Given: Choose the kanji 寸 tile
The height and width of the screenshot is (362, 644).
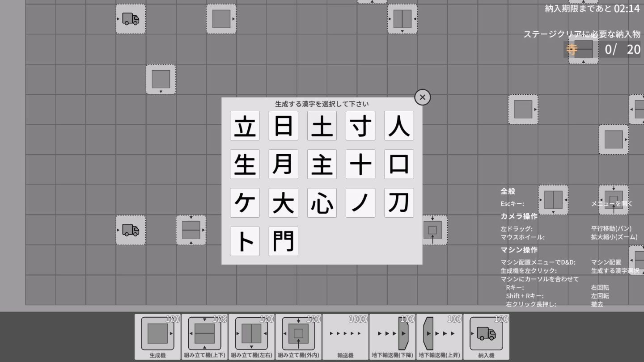Looking at the screenshot, I should (x=360, y=126).
